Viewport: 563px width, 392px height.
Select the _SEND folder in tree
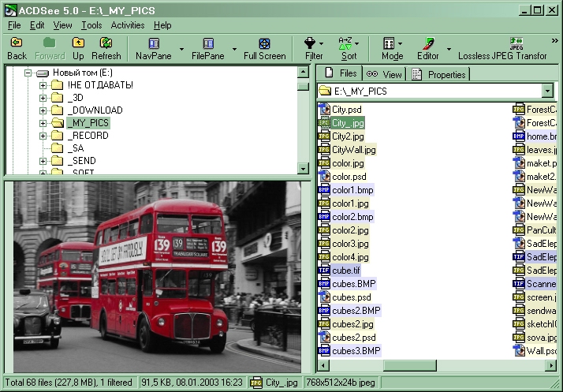[x=82, y=161]
